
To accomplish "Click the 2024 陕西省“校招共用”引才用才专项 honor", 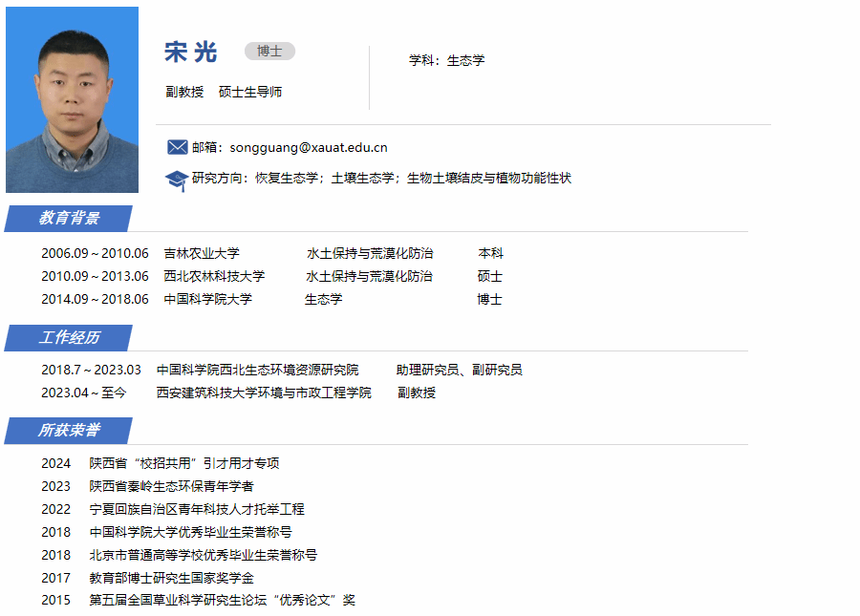I will [184, 464].
